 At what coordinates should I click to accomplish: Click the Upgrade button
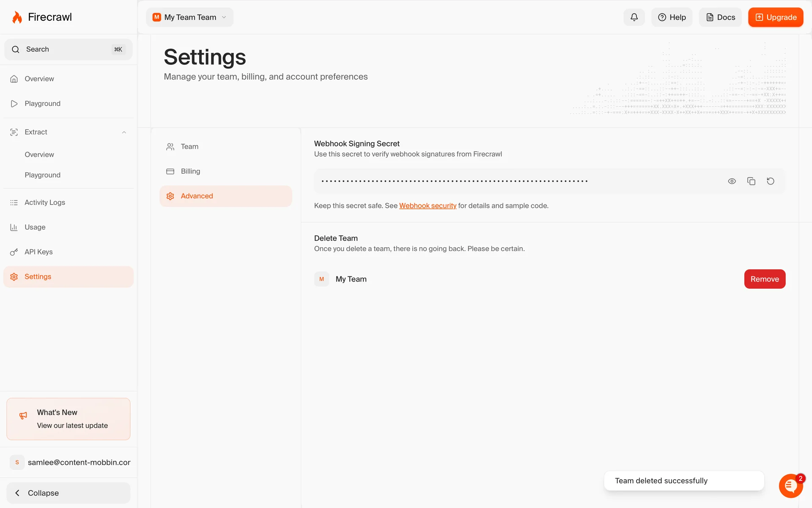[775, 17]
